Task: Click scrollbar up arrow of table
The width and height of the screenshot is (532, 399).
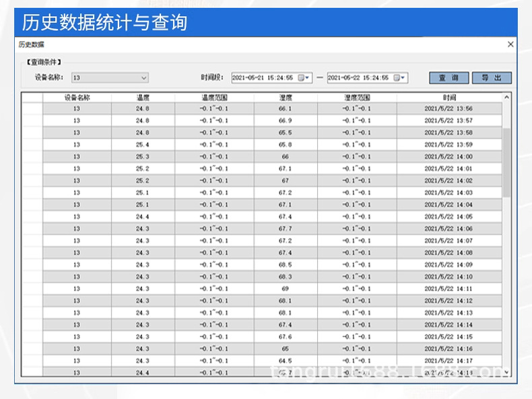Action: tap(506, 98)
